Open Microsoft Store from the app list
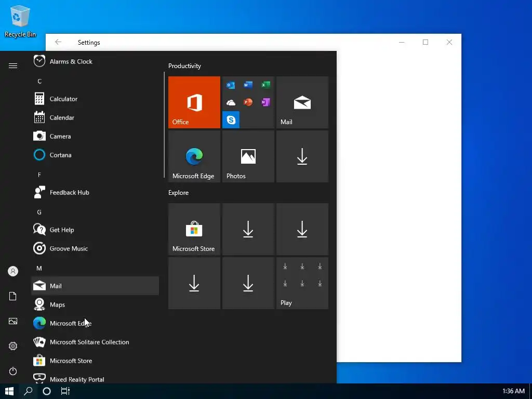Image resolution: width=532 pixels, height=399 pixels. [95, 361]
